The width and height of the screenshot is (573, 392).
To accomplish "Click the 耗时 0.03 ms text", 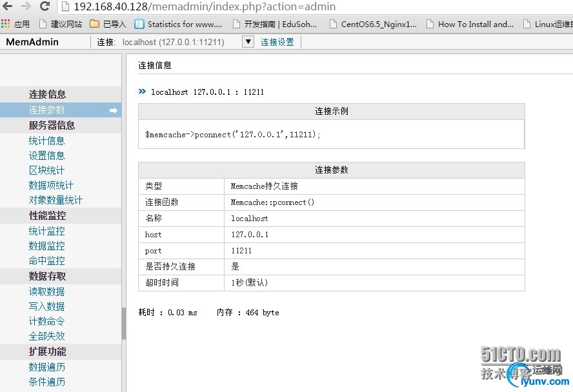I will [x=168, y=313].
